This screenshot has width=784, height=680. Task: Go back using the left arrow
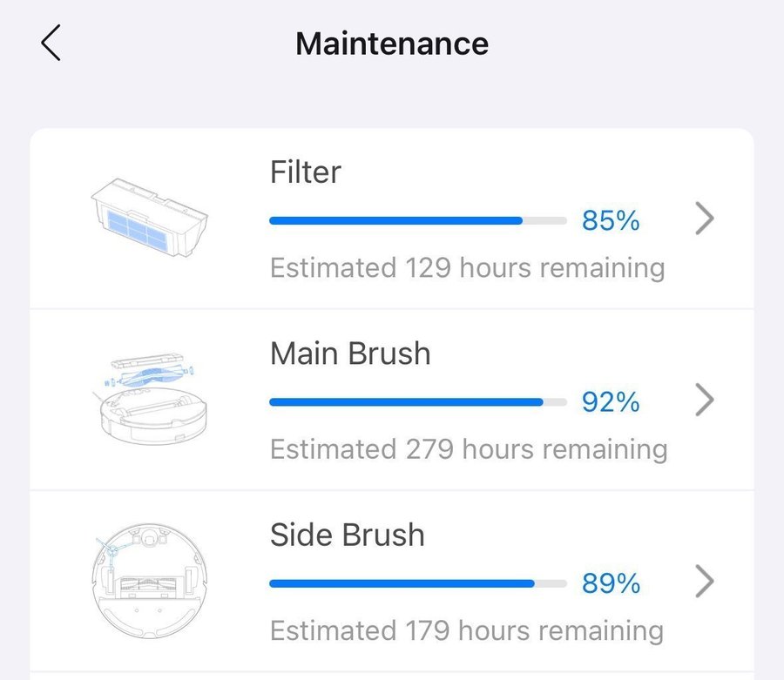51,43
